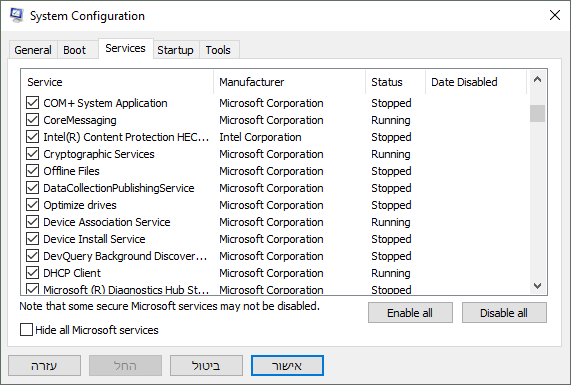Select the Services tab
The height and width of the screenshot is (385, 571).
(125, 48)
